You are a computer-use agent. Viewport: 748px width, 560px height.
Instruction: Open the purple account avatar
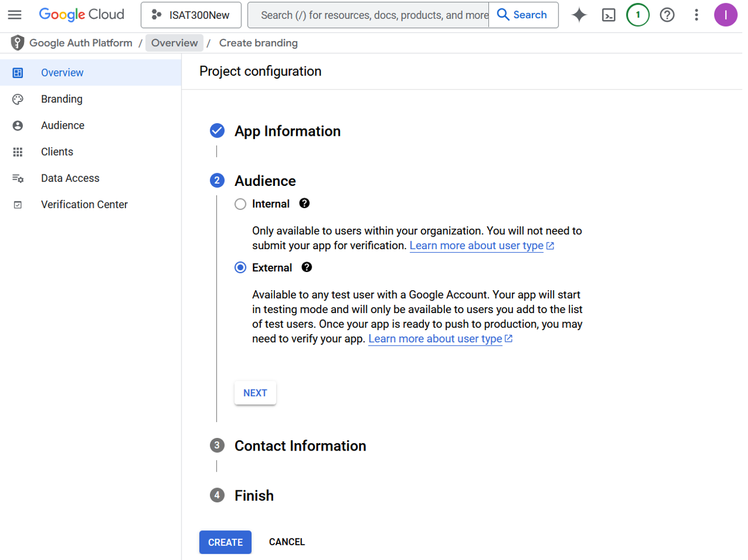pyautogui.click(x=726, y=15)
